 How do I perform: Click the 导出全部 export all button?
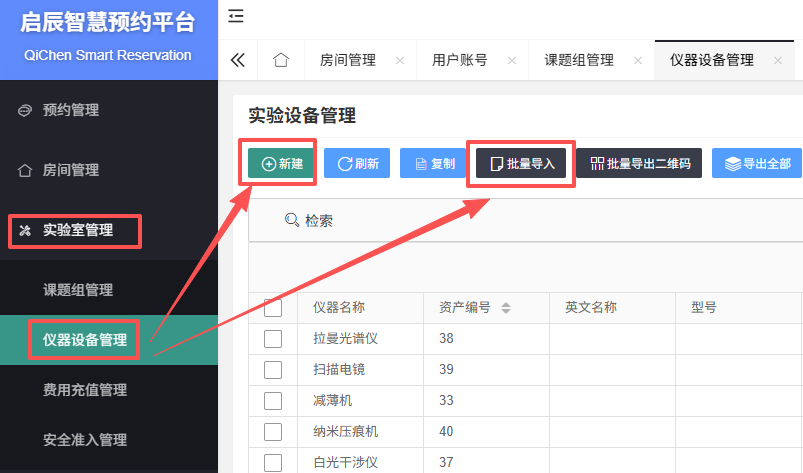[x=757, y=163]
